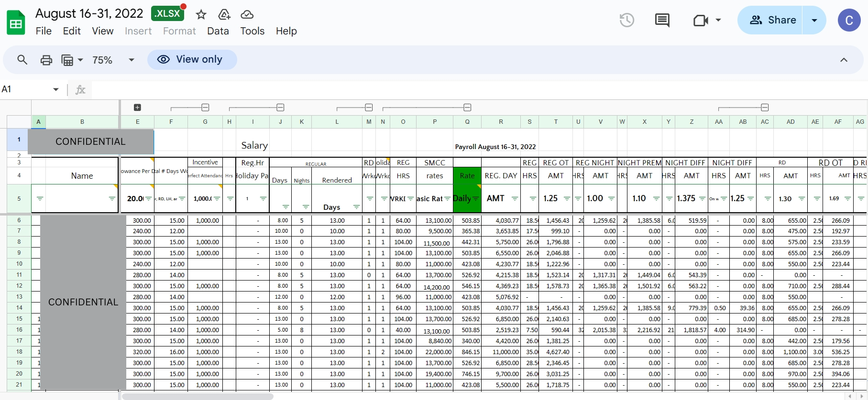Viewport: 868px width, 400px height.
Task: Click the Share button
Action: click(772, 20)
